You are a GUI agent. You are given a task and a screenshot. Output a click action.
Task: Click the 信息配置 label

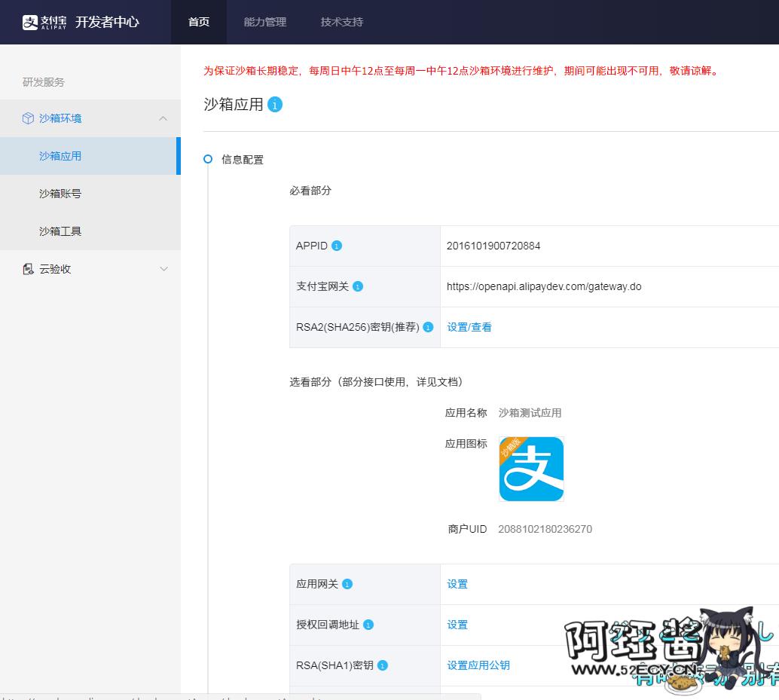click(x=243, y=160)
